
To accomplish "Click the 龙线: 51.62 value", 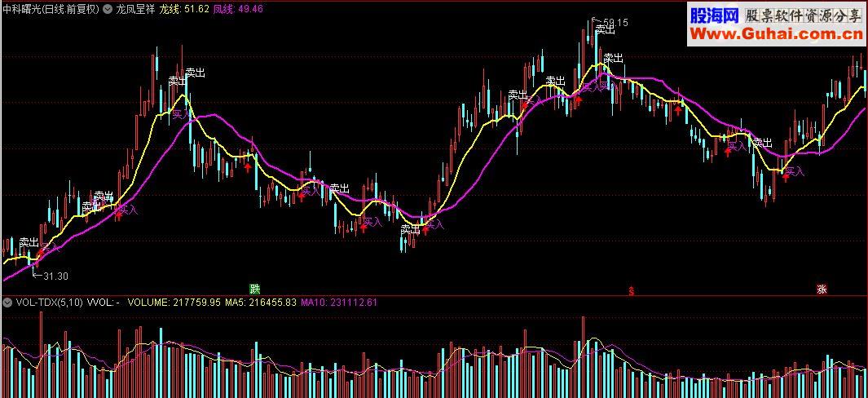I will tap(184, 9).
